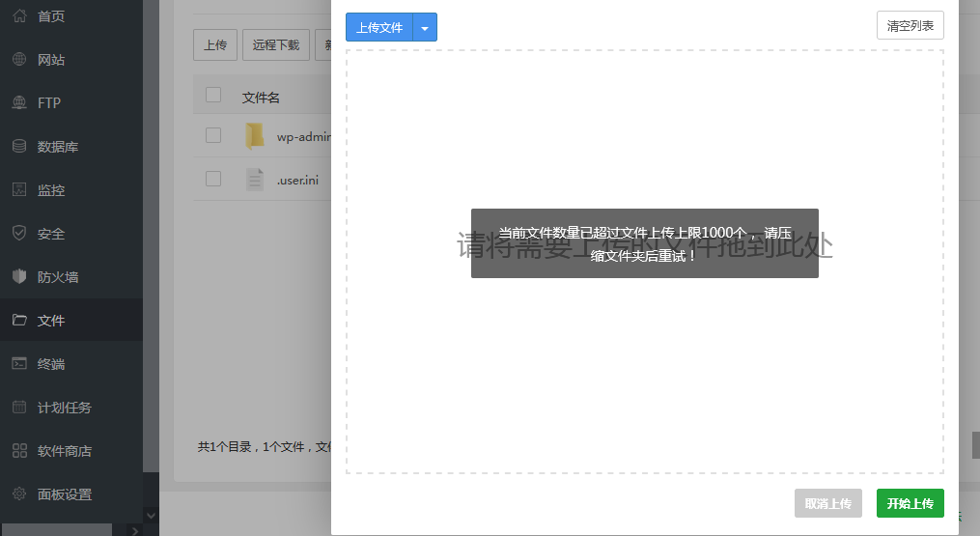Click the terminal icon beside 终端
Image resolution: width=980 pixels, height=536 pixels.
pyautogui.click(x=19, y=363)
